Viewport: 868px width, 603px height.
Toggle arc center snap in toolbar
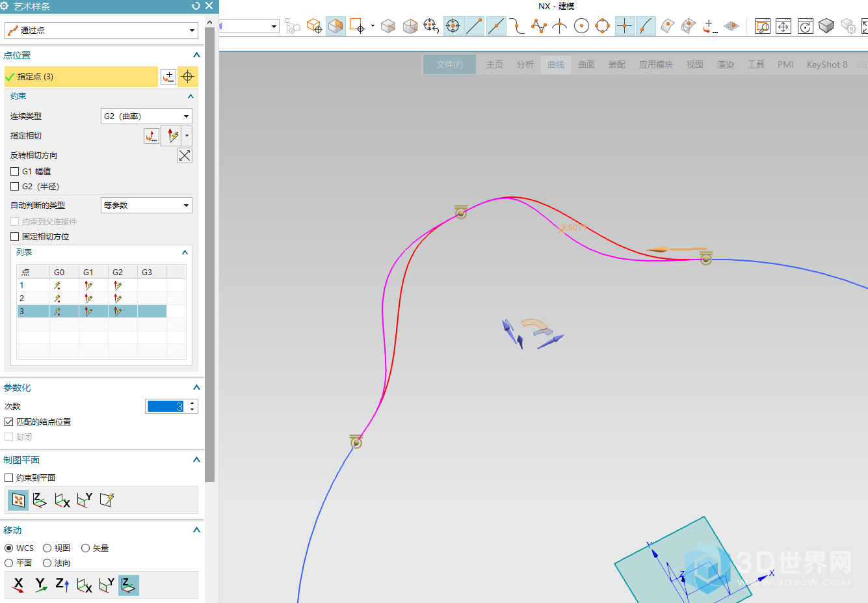[x=581, y=26]
